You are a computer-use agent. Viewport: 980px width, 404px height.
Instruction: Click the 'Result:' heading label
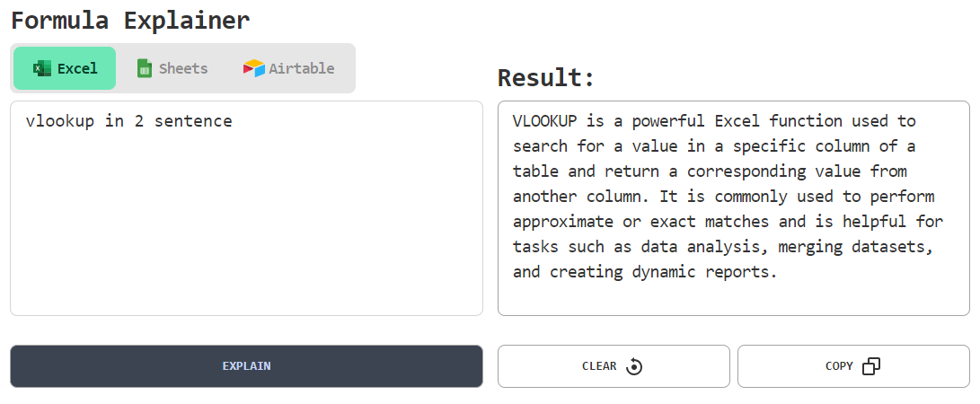pyautogui.click(x=546, y=78)
